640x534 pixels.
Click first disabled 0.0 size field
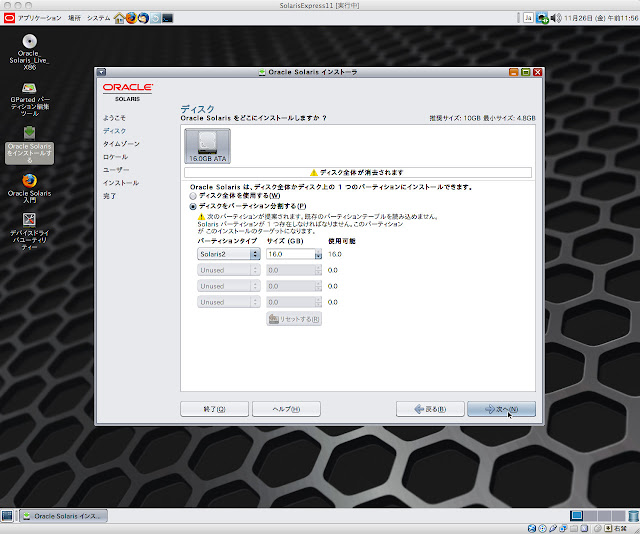pos(291,270)
